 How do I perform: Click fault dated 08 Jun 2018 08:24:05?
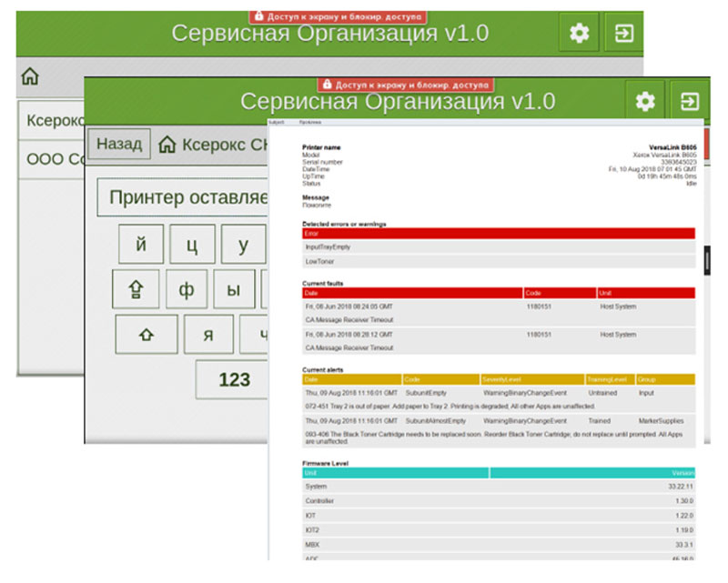(499, 313)
